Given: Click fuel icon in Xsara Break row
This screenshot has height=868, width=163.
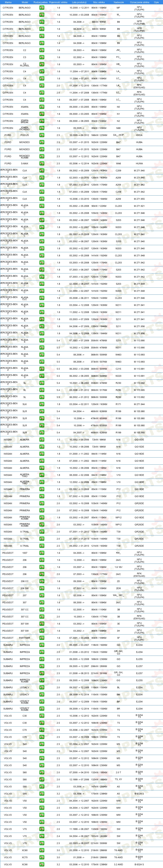Looking at the screenshot, I should point(41,121).
